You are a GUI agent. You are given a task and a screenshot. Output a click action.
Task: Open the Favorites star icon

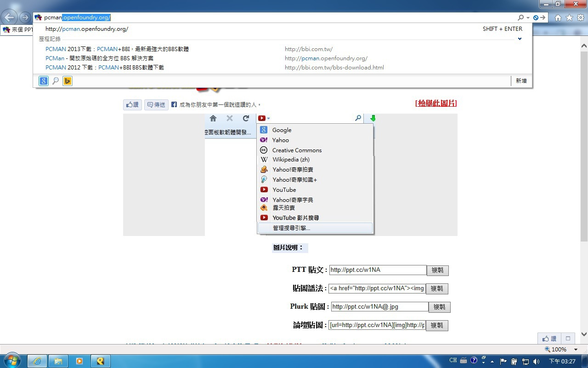point(569,17)
